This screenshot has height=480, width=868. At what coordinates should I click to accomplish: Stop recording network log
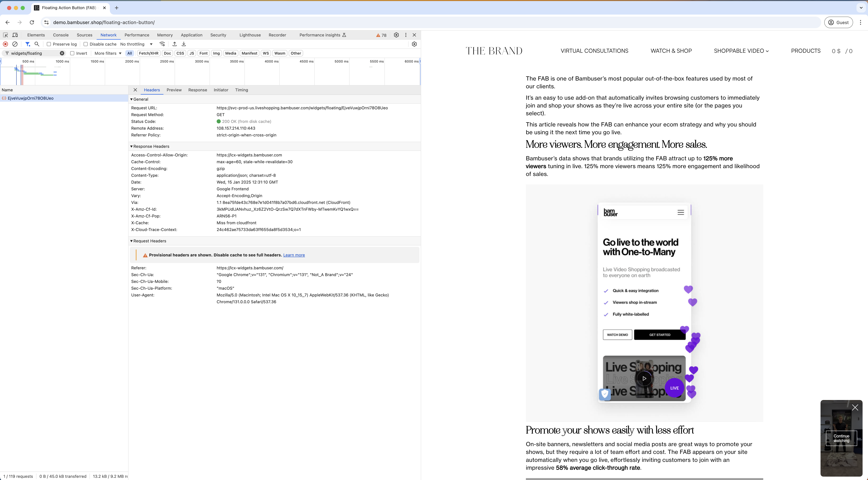[5, 44]
